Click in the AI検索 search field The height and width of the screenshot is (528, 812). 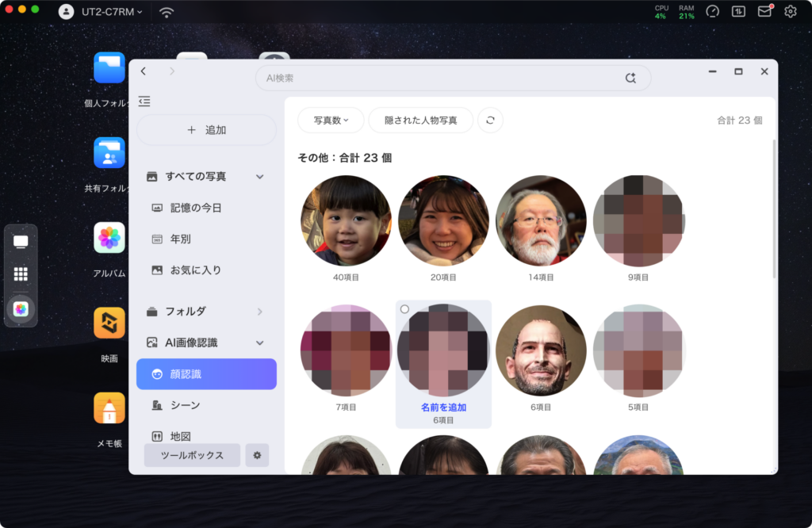pos(453,78)
